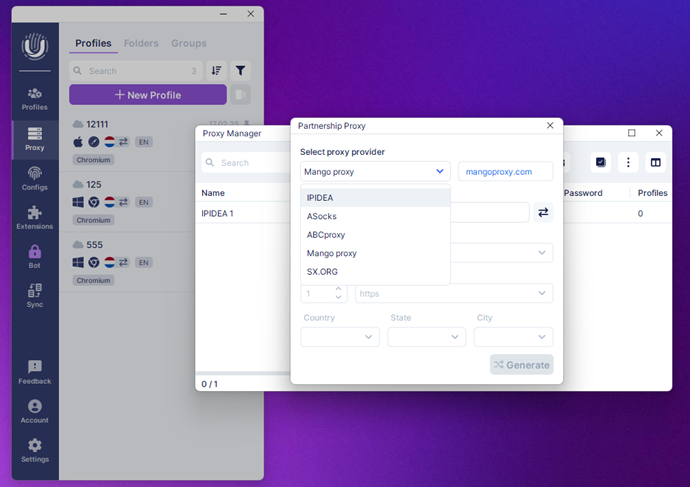The image size is (690, 487).
Task: Click the swap arrows button in Partnership Proxy
Action: click(543, 212)
